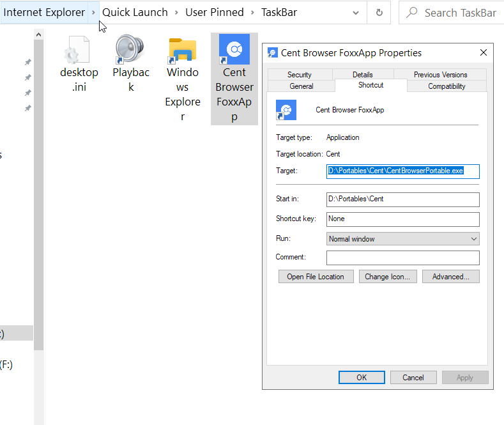Click the navigation pane scroll up arrow

click(38, 35)
